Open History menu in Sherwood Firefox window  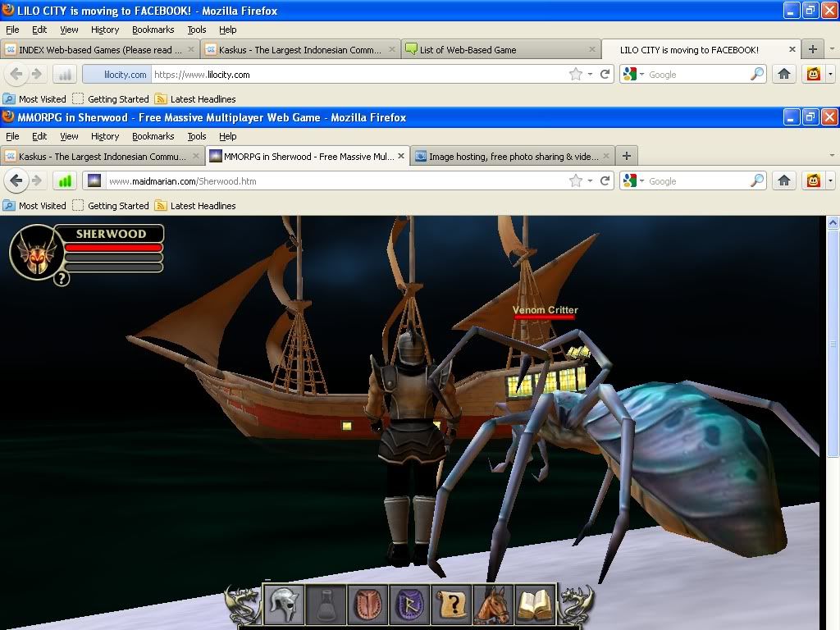(x=104, y=136)
